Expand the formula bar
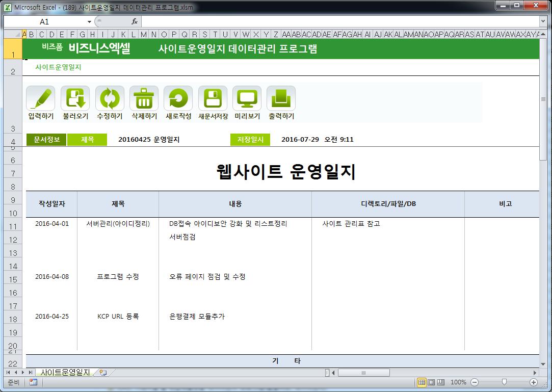Screen dimensions: 552x392 [543, 22]
